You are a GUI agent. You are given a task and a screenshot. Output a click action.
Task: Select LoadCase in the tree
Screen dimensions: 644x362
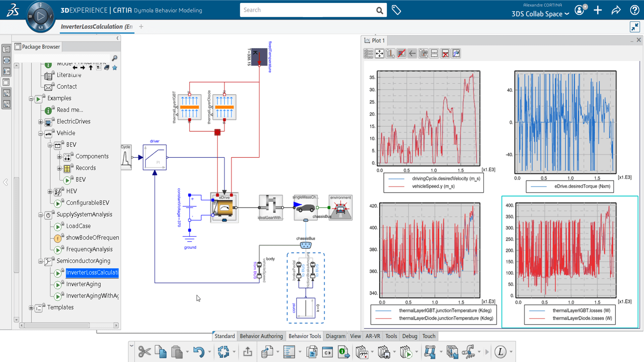(78, 226)
